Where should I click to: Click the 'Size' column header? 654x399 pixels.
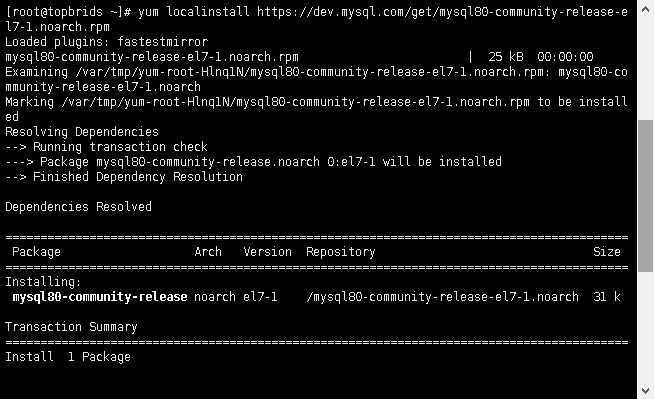click(607, 252)
